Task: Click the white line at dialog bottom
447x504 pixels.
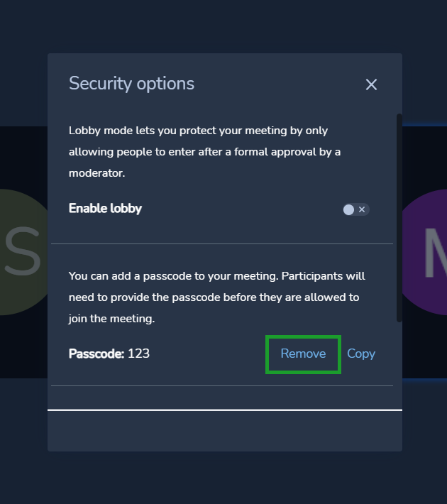Action: point(225,410)
